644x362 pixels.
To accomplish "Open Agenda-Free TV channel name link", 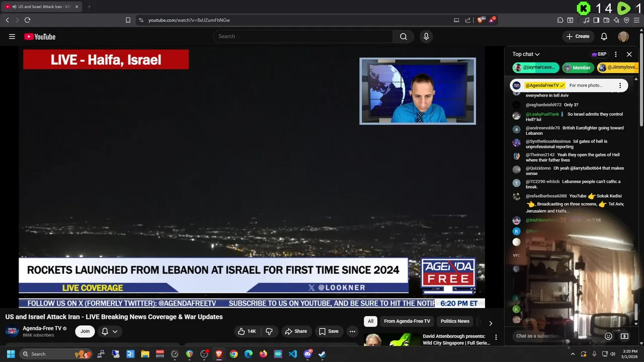I will (42, 328).
